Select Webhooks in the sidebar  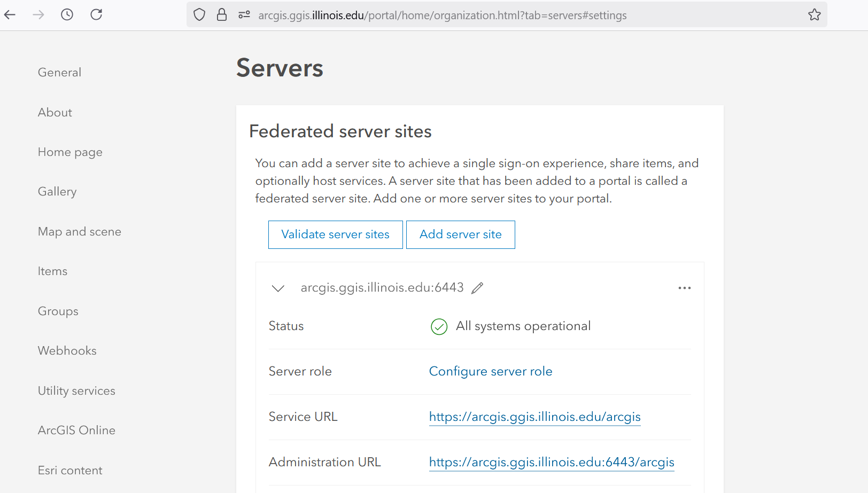[x=67, y=351]
